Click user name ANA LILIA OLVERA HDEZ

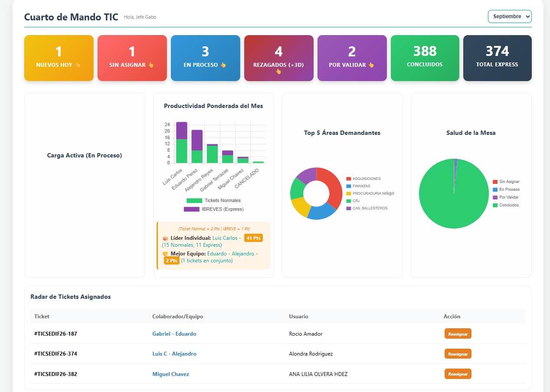point(318,374)
